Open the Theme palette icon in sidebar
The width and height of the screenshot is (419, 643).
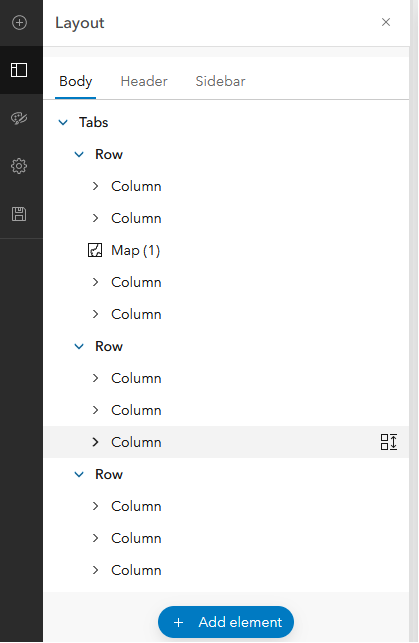19,118
